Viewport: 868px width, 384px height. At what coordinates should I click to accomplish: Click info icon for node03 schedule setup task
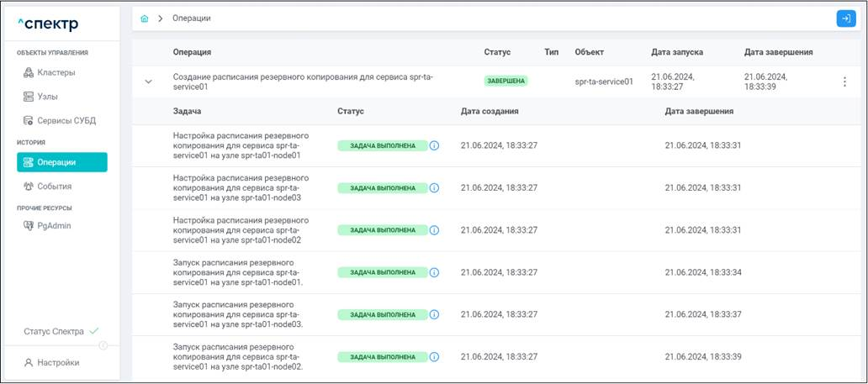(x=434, y=188)
